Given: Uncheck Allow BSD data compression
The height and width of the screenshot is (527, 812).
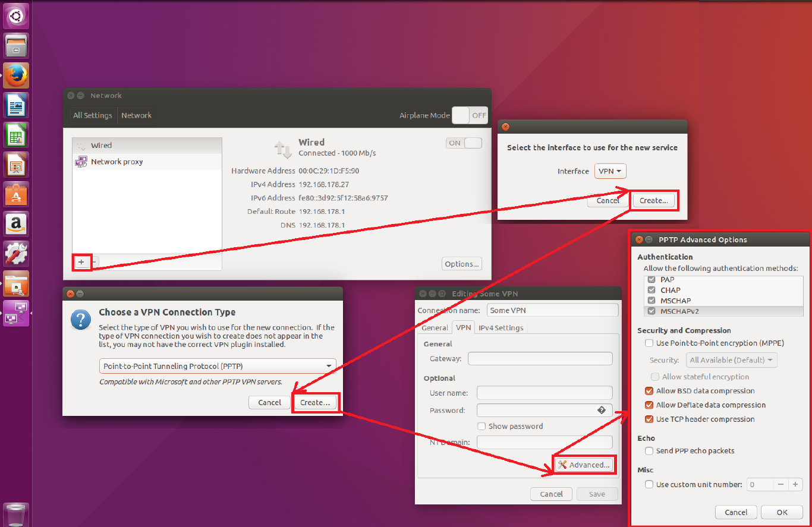Looking at the screenshot, I should coord(649,391).
